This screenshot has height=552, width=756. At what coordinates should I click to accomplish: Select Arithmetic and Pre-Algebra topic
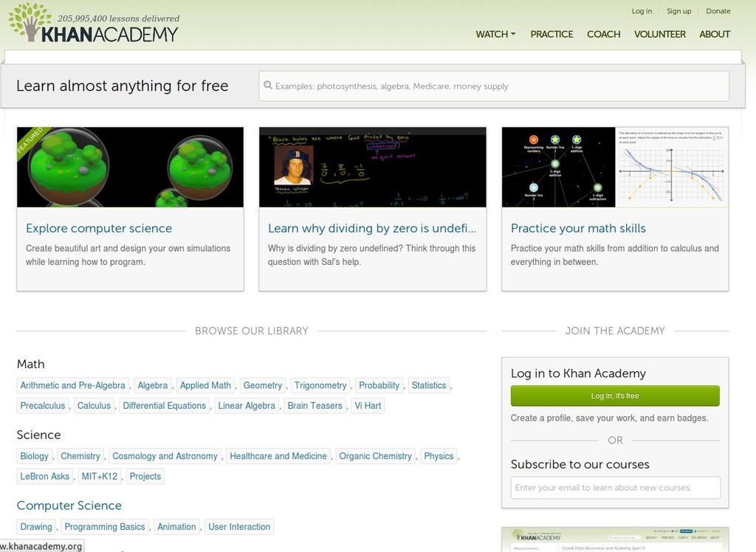point(73,385)
